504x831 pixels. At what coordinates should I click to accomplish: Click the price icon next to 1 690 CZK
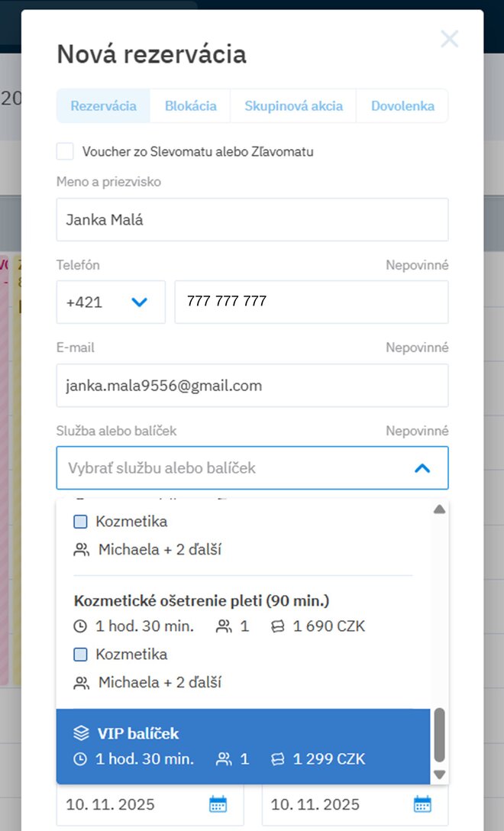(279, 627)
